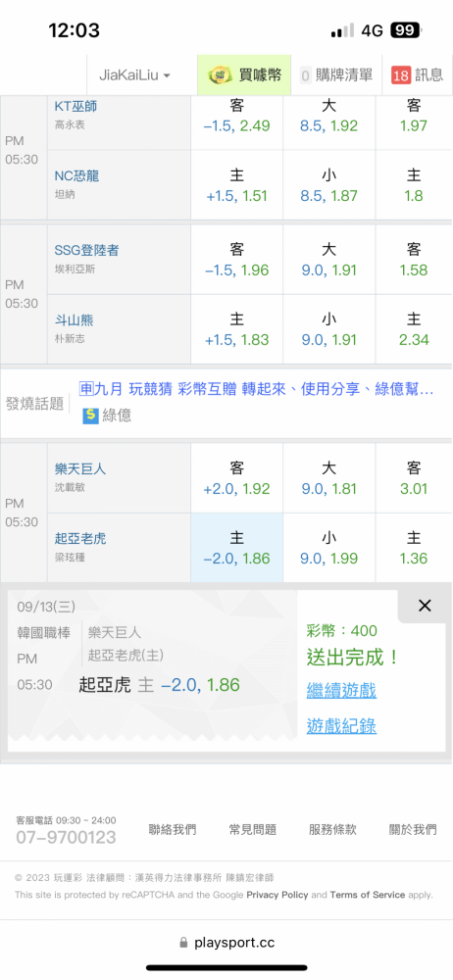Expand the JiaKaiLiu account dropdown
Viewport: 453px width, 980px height.
click(135, 75)
